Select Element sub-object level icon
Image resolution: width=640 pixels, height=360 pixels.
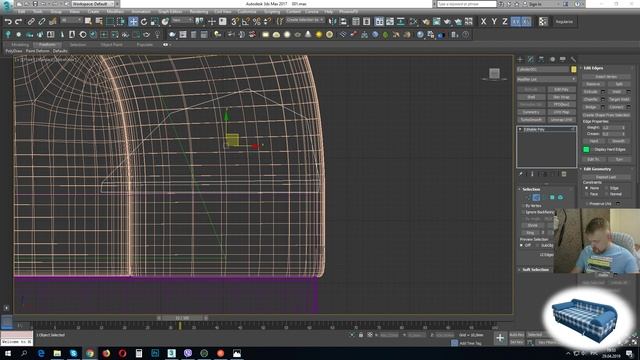click(x=560, y=198)
